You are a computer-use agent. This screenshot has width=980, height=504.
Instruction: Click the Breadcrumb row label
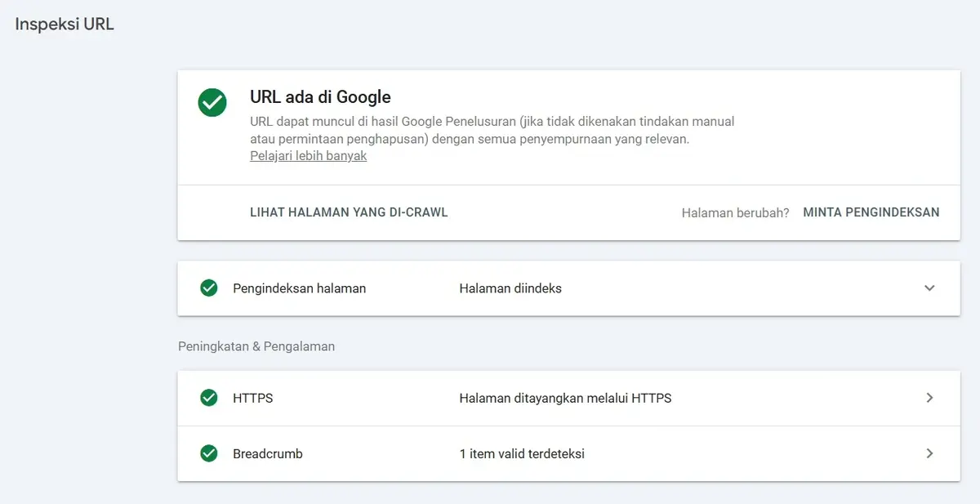pyautogui.click(x=268, y=454)
